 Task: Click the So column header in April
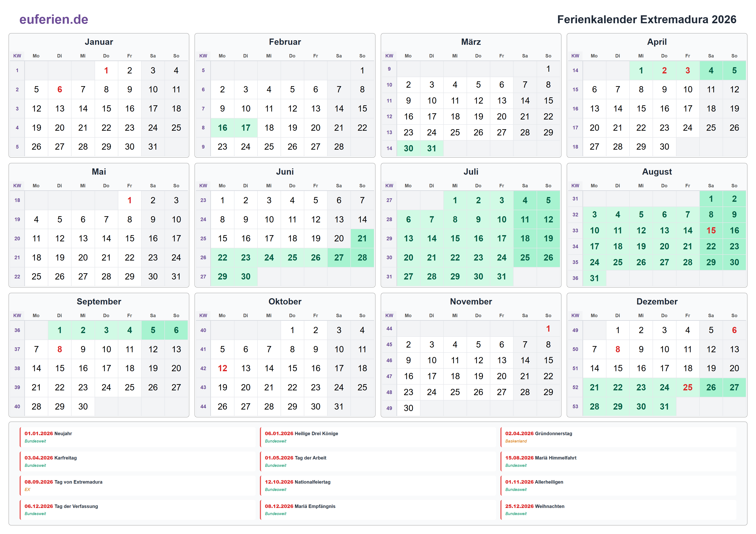click(734, 56)
